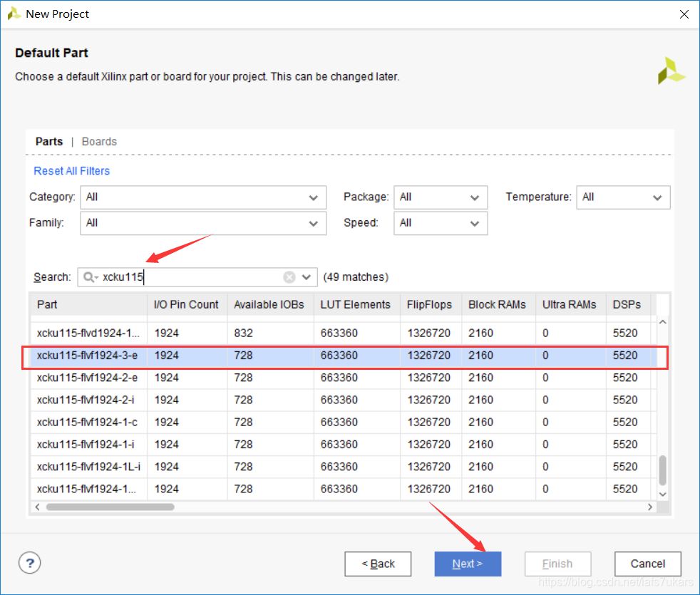
Task: Click the table scroll down arrow
Action: click(663, 494)
